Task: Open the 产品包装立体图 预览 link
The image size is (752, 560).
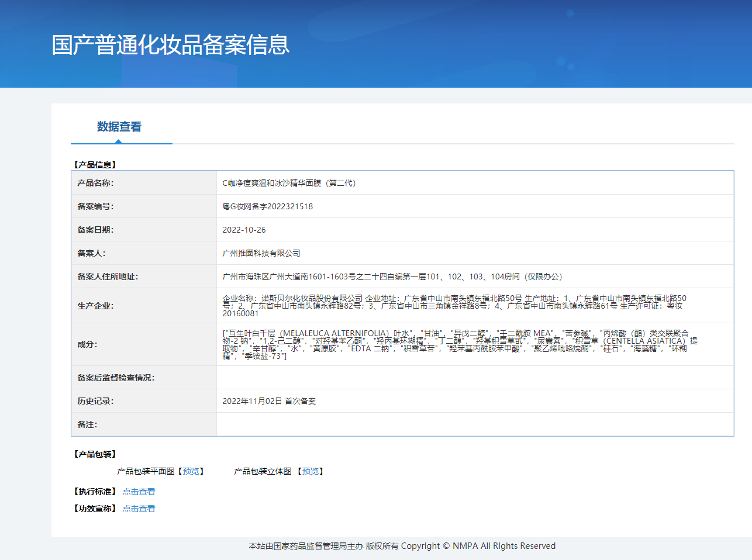Action: 311,471
